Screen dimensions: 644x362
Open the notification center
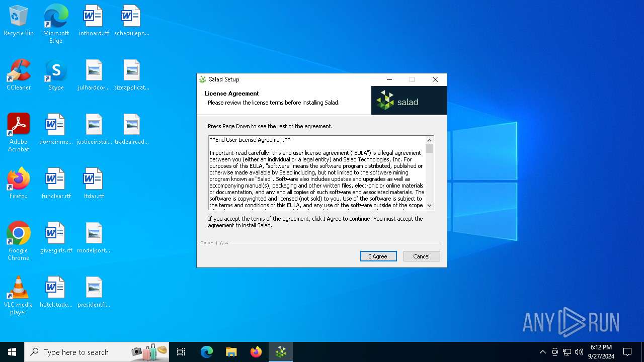(627, 352)
